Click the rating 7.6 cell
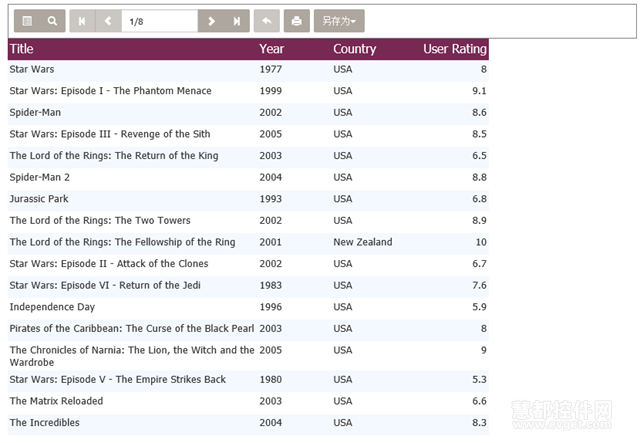Screen dimensions: 640x443 [x=479, y=286]
